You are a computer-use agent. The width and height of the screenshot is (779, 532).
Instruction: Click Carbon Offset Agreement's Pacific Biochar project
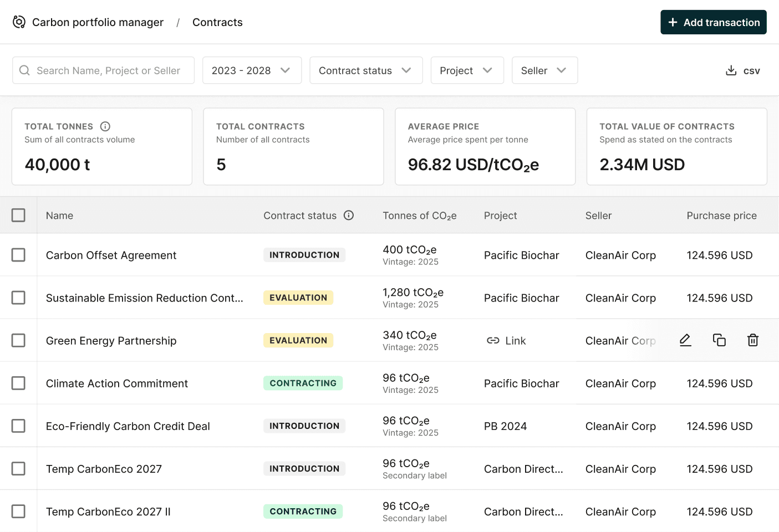click(x=521, y=255)
